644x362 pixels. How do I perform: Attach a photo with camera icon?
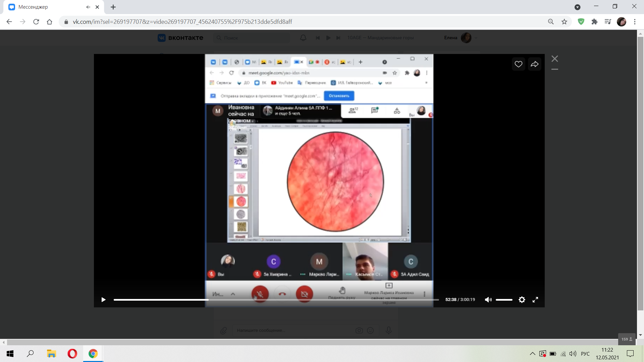tap(359, 331)
